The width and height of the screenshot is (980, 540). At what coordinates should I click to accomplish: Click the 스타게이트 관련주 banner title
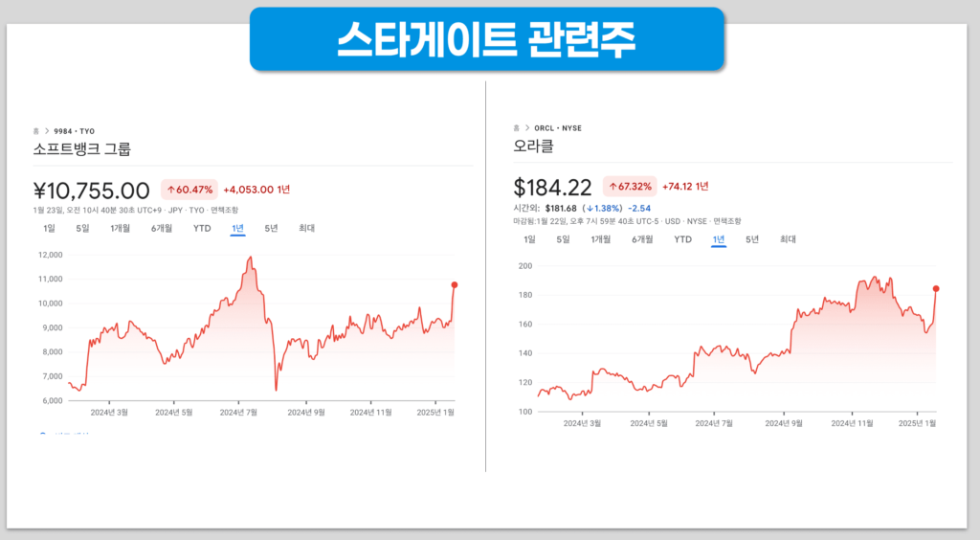pos(487,39)
